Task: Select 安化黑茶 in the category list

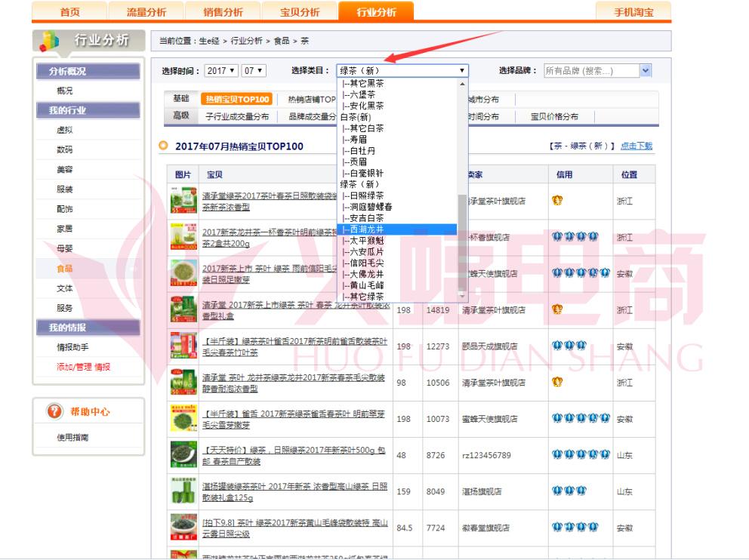Action: click(x=397, y=106)
